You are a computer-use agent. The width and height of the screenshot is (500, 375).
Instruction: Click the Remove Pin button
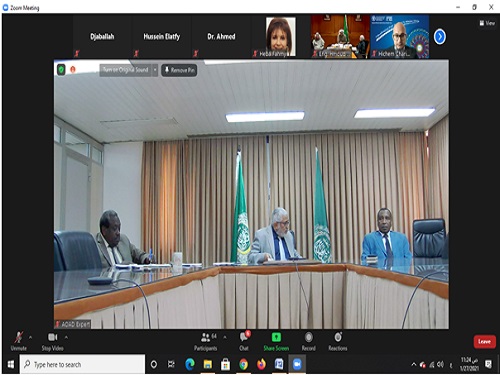click(179, 70)
